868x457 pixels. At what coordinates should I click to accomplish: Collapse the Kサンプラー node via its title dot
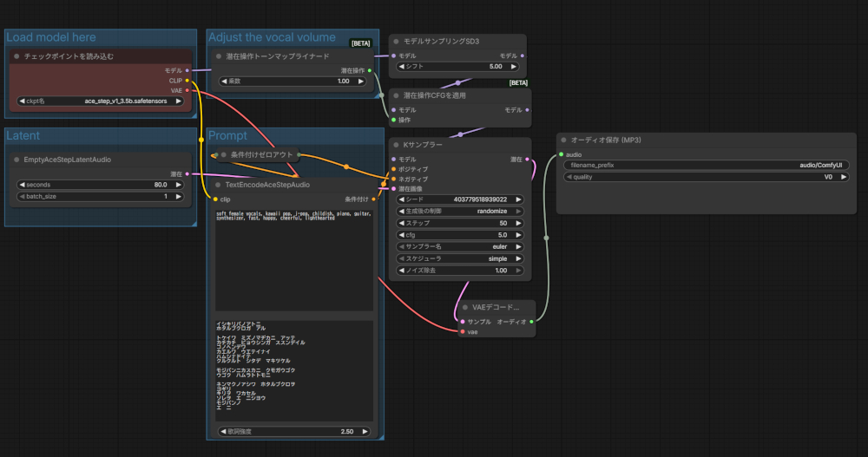point(397,145)
